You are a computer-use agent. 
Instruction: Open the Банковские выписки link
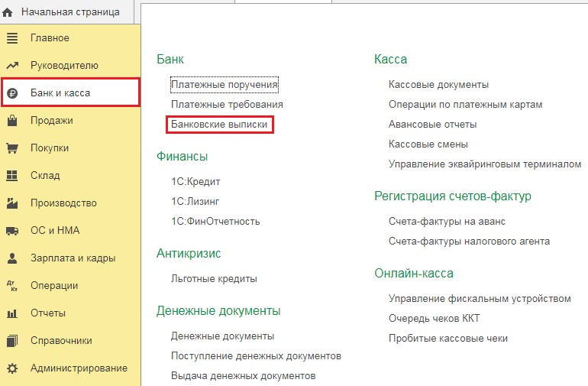219,125
